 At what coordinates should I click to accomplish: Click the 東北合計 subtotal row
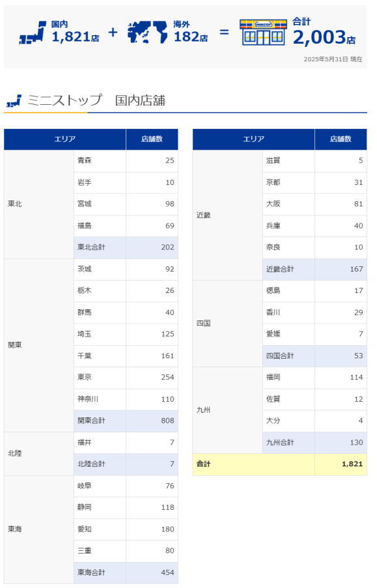[x=126, y=247]
